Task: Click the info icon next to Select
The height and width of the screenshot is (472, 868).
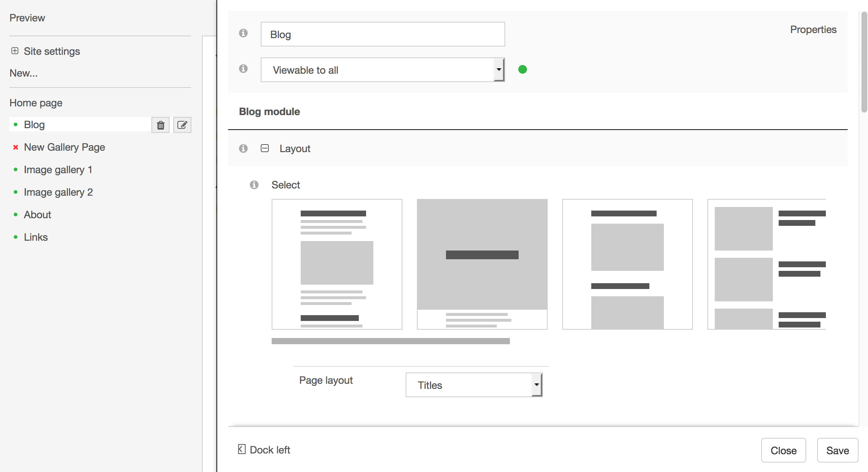Action: [x=254, y=185]
